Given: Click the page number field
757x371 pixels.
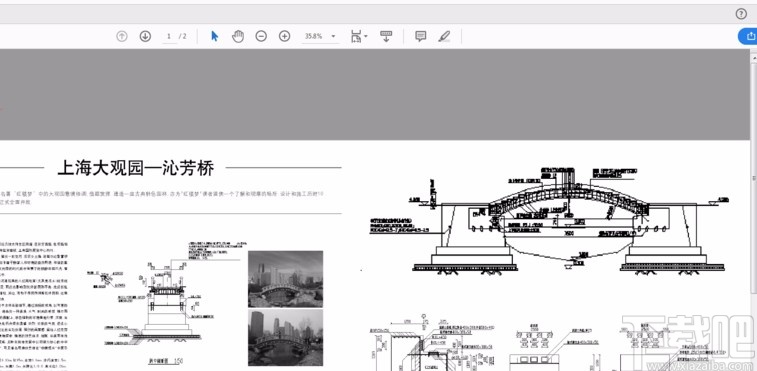Looking at the screenshot, I should (169, 37).
